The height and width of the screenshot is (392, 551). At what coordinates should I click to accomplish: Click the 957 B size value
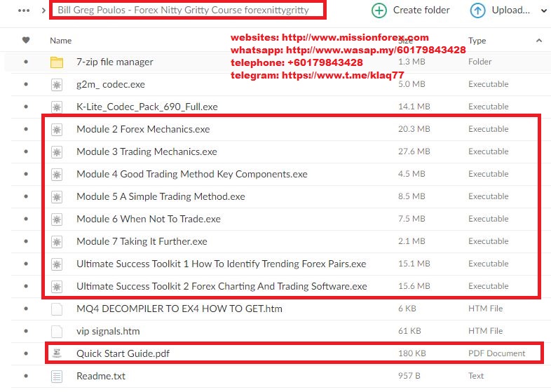click(x=409, y=376)
